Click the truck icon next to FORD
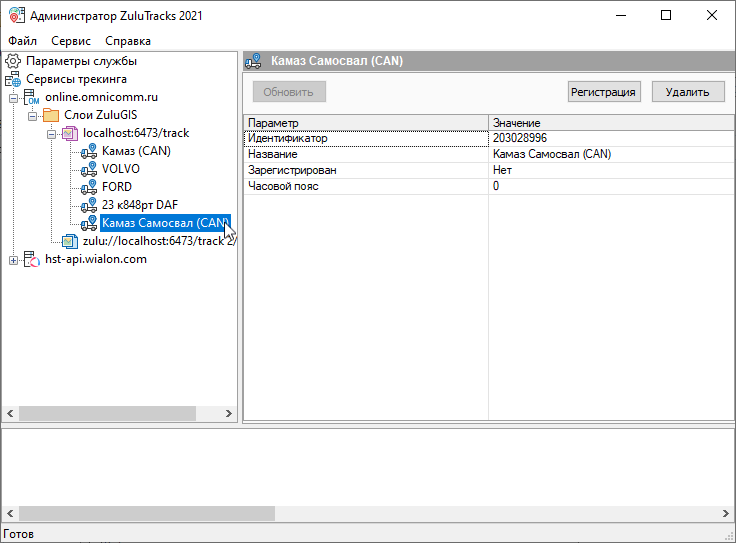This screenshot has height=543, width=736. tap(89, 187)
